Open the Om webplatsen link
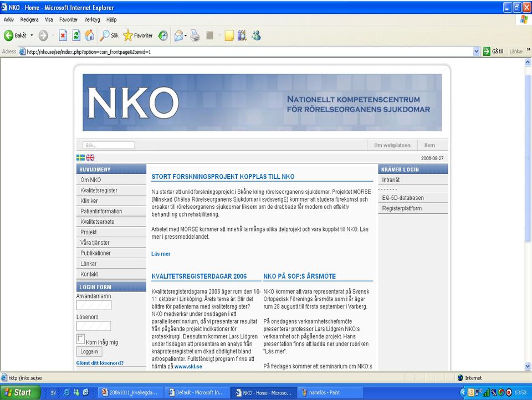Viewport: 532px width, 400px height. 392,145
